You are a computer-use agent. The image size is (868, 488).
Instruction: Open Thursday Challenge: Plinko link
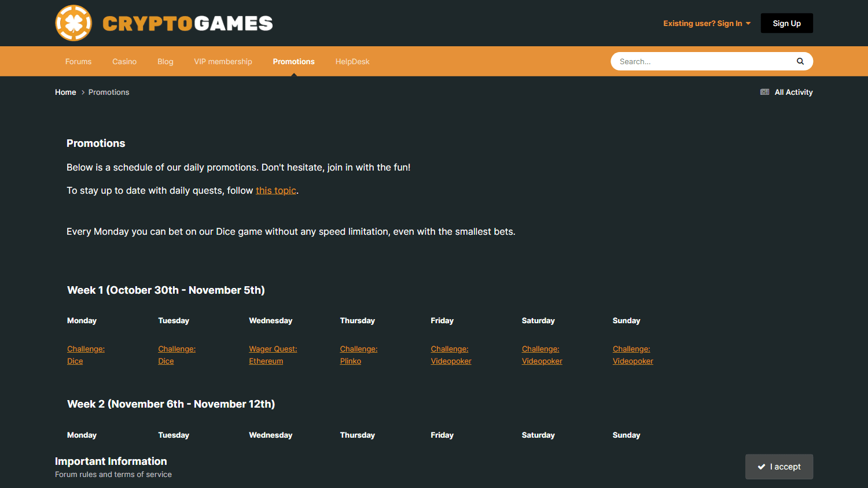[359, 355]
